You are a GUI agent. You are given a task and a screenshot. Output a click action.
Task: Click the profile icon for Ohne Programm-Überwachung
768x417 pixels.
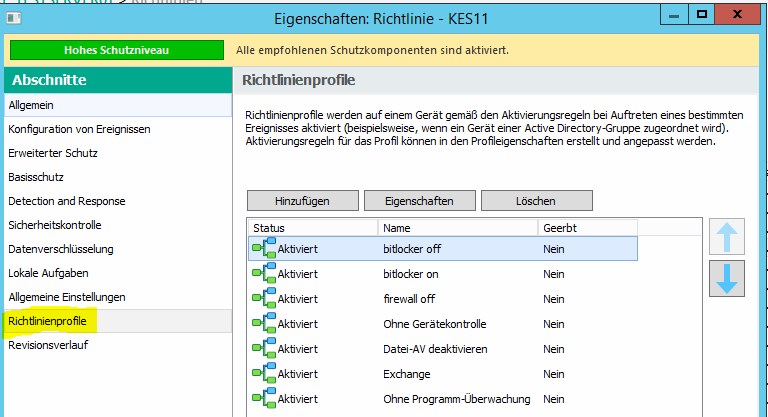click(264, 398)
